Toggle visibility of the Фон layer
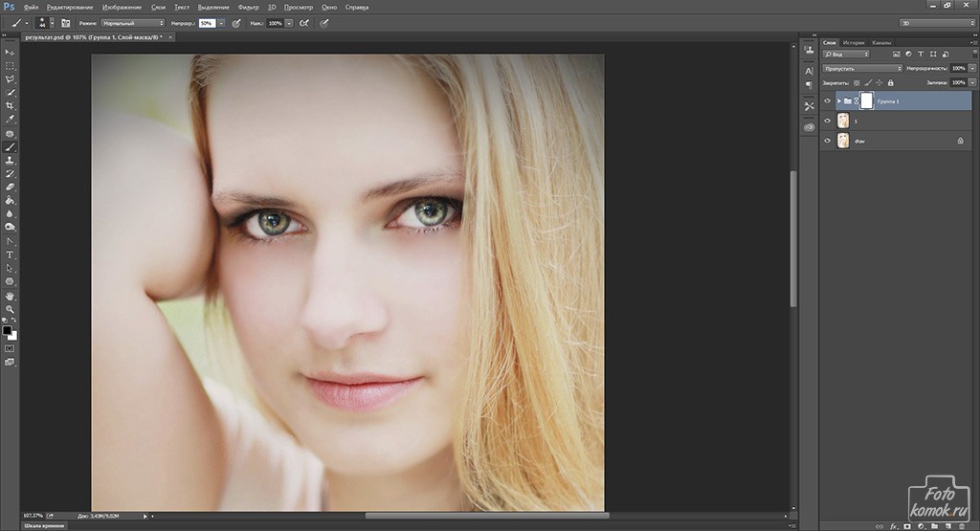The height and width of the screenshot is (531, 980). [828, 141]
